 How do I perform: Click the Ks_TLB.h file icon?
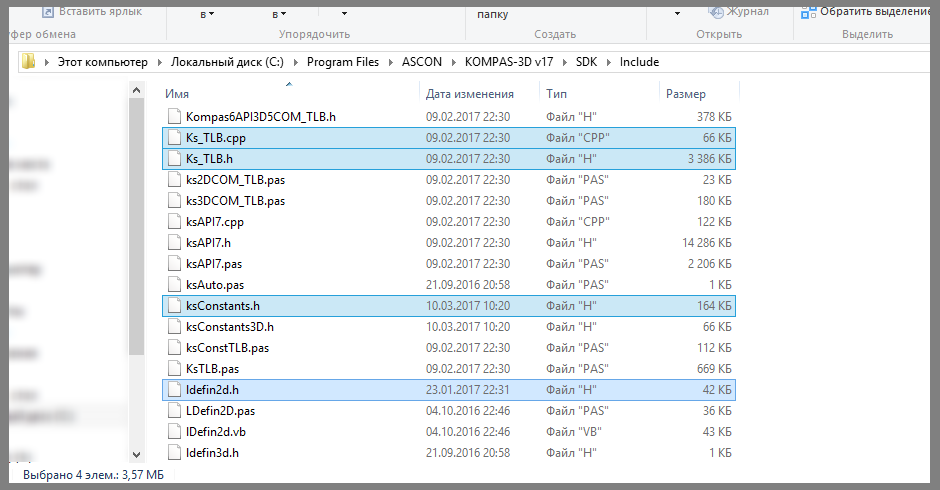(x=174, y=158)
